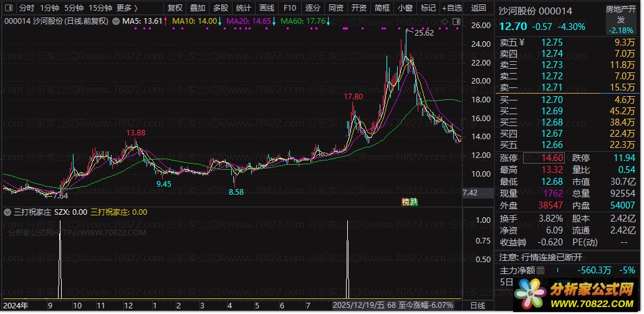
Task: Toggle the 叠加 overlay option
Action: click(x=198, y=8)
